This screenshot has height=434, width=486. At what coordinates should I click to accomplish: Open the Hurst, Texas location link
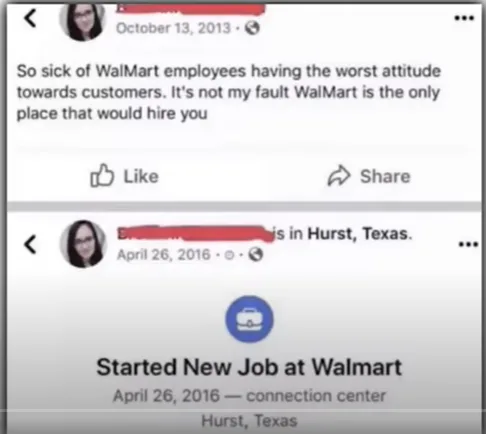click(x=358, y=233)
